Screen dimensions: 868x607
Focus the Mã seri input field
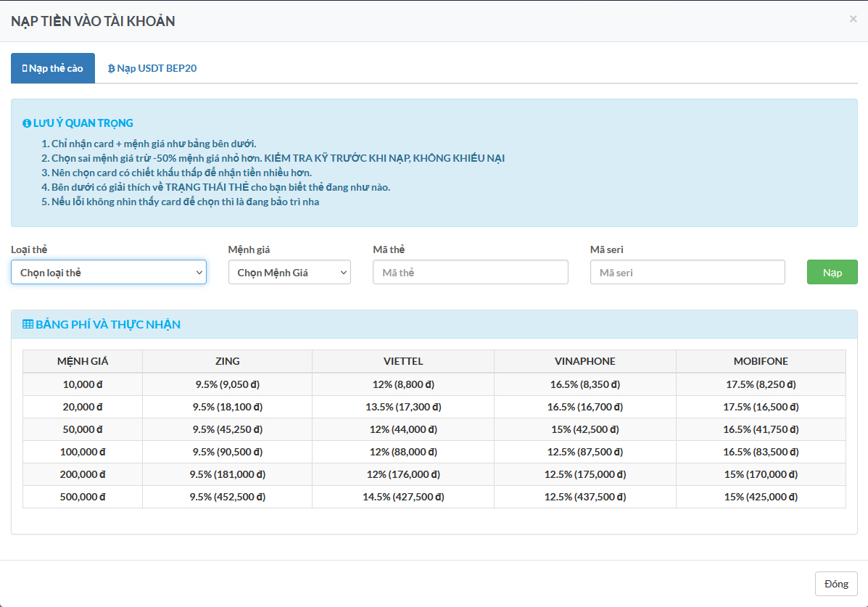pyautogui.click(x=687, y=273)
